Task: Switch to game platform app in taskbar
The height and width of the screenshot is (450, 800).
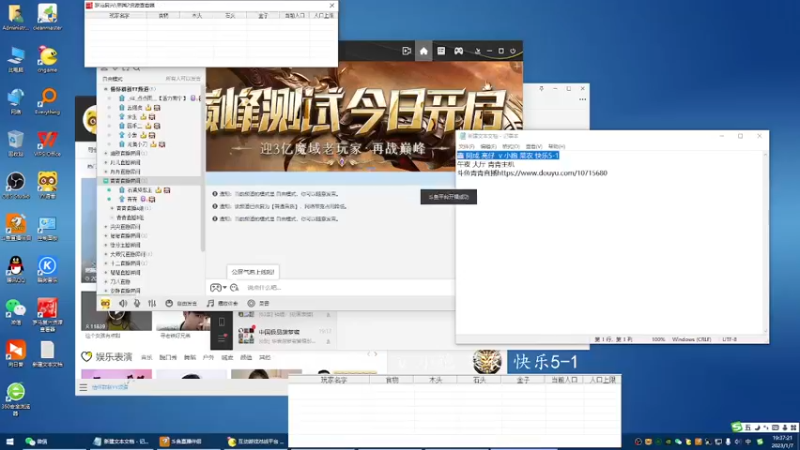Action: point(256,441)
